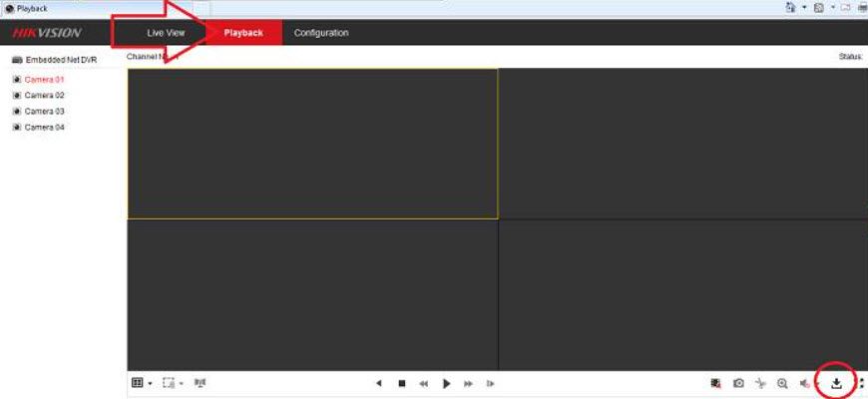This screenshot has width=868, height=399.
Task: Select the top-right playback window
Action: pos(683,144)
